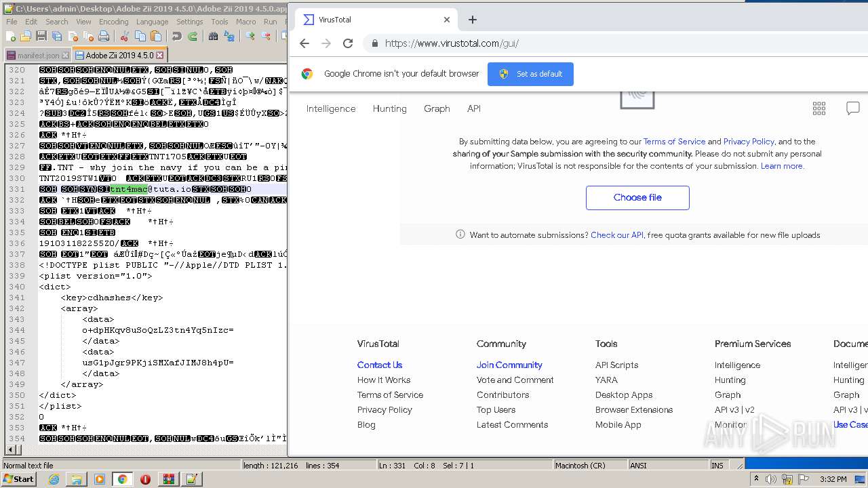Go to API in VirusTotal nav
The height and width of the screenshot is (488, 868).
(474, 108)
